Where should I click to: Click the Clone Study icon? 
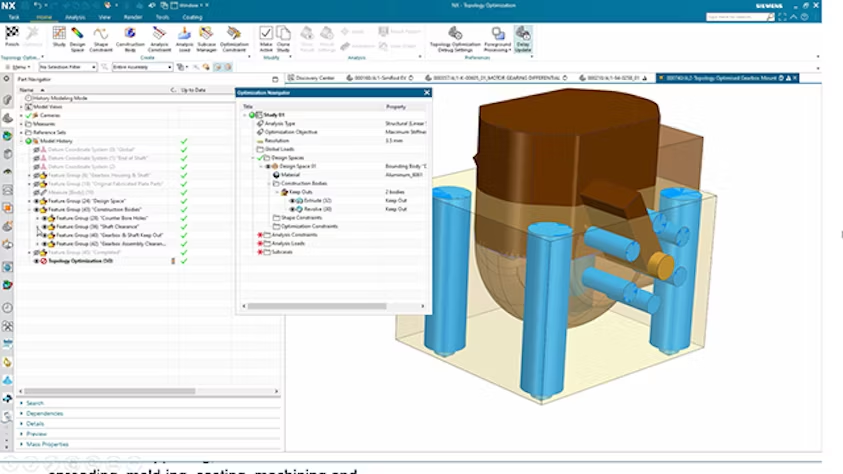[x=283, y=36]
